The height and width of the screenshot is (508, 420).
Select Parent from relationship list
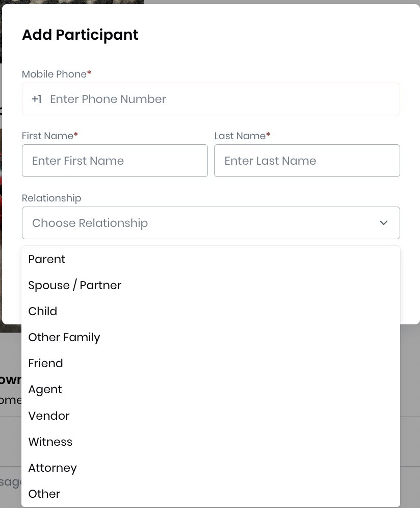(x=47, y=259)
